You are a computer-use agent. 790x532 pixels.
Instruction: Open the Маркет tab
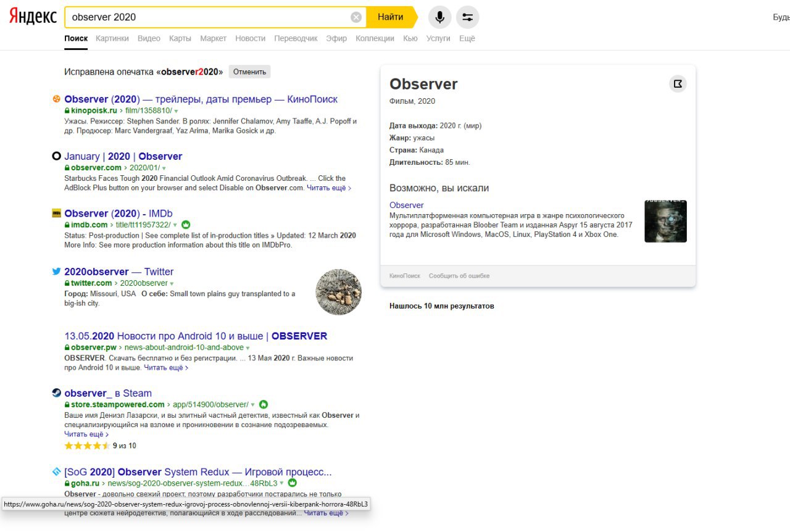pos(213,38)
